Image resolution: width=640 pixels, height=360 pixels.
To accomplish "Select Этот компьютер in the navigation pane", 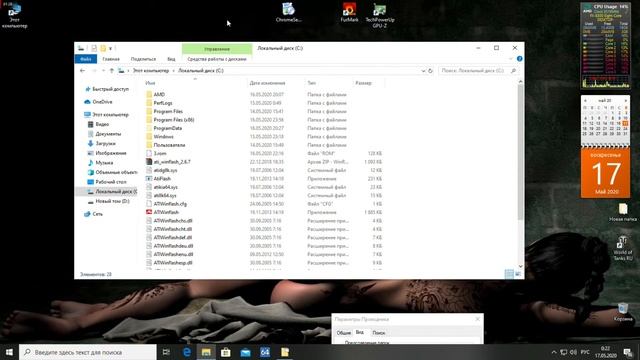I will point(110,115).
